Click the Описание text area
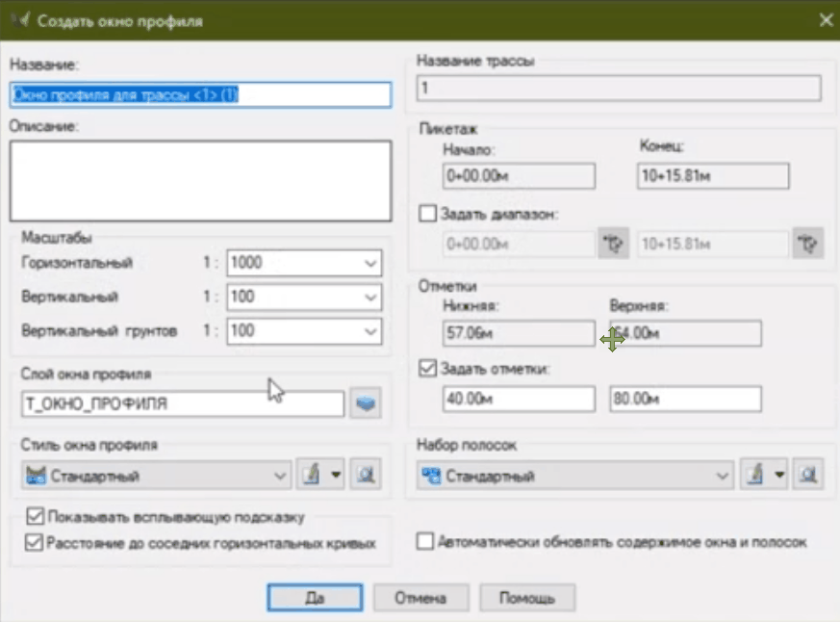 [x=200, y=181]
